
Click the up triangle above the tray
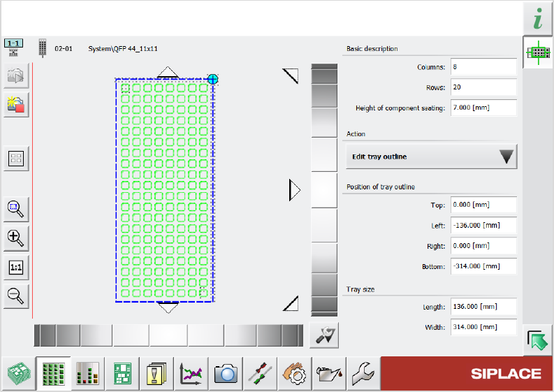167,72
